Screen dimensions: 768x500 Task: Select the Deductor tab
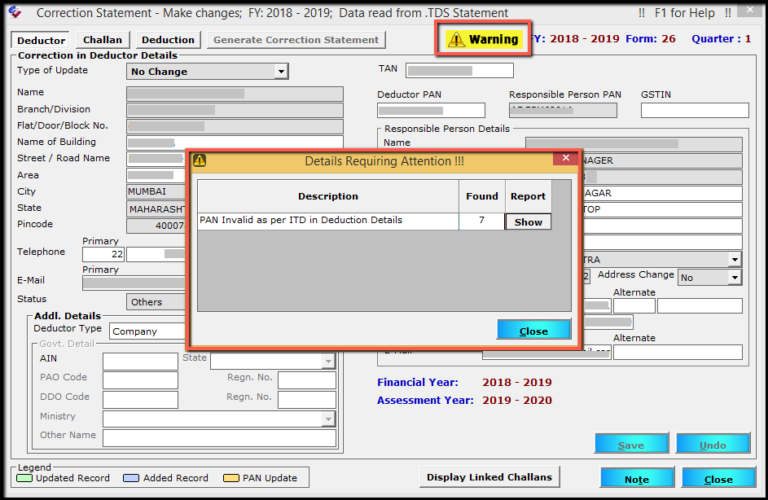click(x=41, y=40)
